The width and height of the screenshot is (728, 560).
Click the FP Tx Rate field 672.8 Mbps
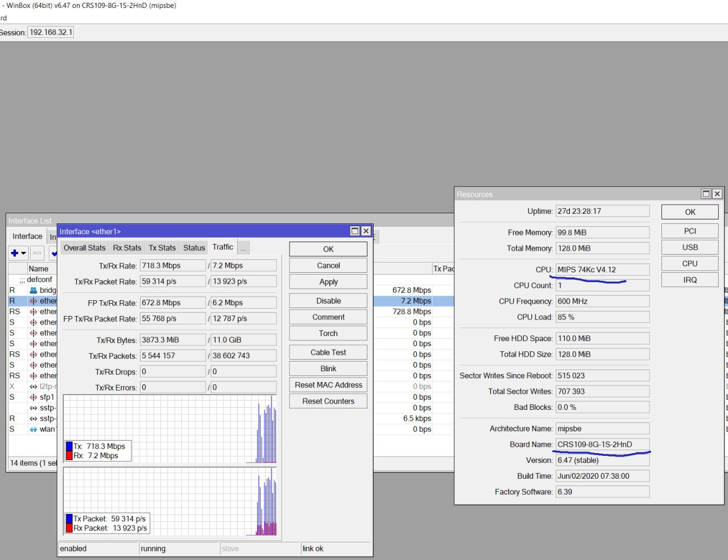(173, 303)
